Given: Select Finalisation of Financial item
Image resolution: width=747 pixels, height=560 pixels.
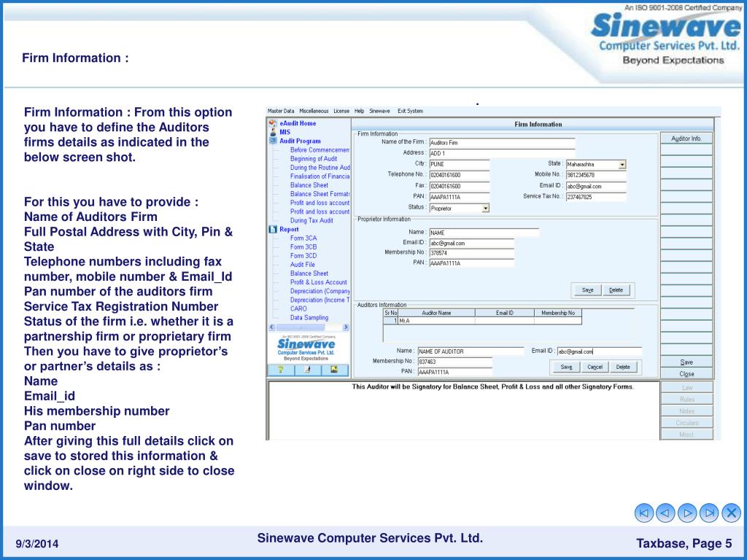Looking at the screenshot, I should click(320, 176).
